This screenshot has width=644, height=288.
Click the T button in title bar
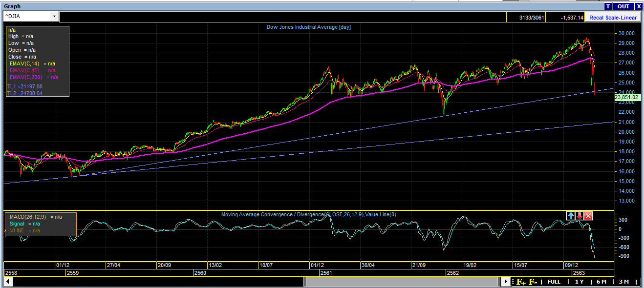[x=608, y=6]
